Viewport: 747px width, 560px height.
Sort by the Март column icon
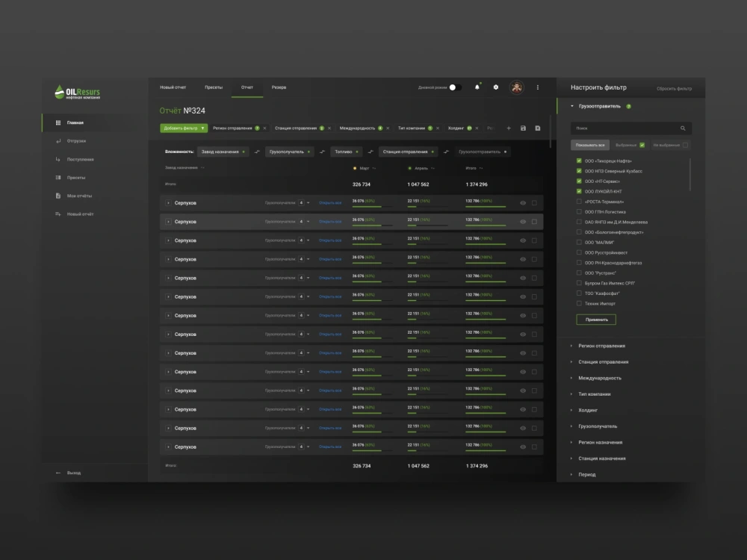pyautogui.click(x=374, y=168)
